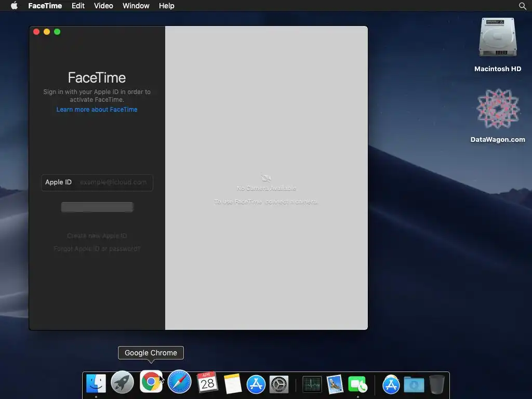
Task: Click the No Camera Available icon
Action: tap(267, 178)
